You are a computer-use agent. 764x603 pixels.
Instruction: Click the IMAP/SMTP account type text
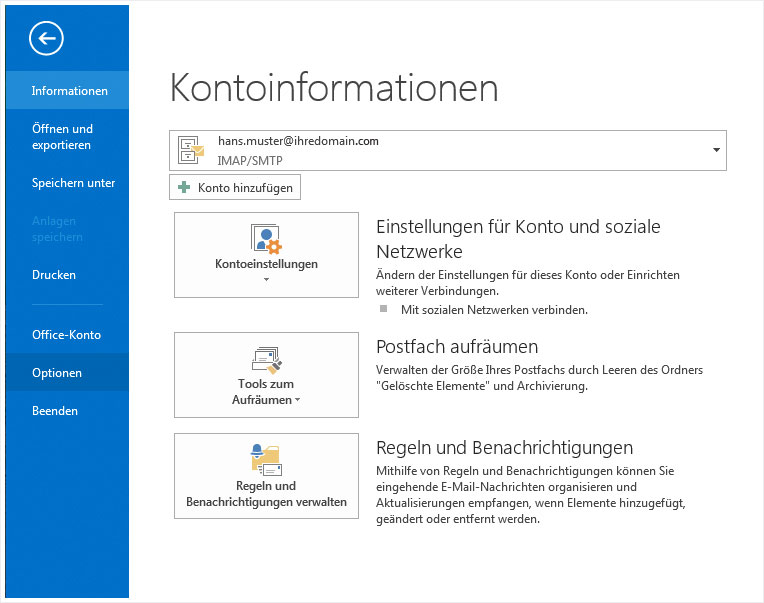pos(250,161)
